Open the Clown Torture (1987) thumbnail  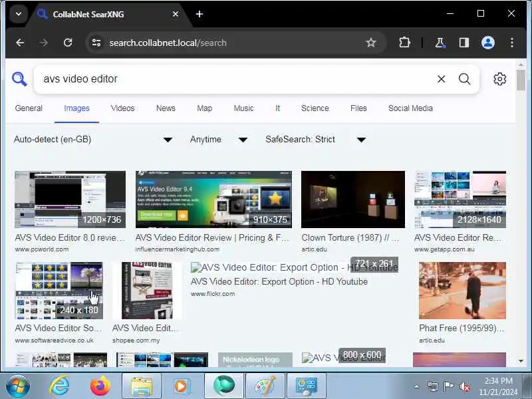tap(353, 199)
